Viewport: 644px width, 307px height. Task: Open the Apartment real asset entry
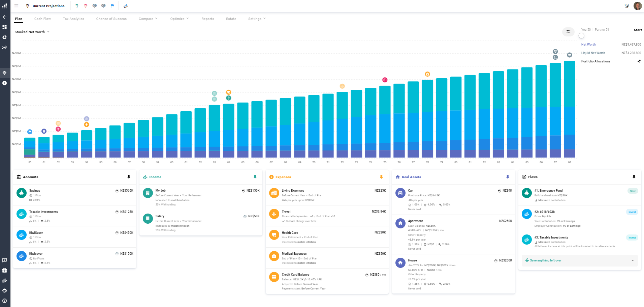[453, 234]
